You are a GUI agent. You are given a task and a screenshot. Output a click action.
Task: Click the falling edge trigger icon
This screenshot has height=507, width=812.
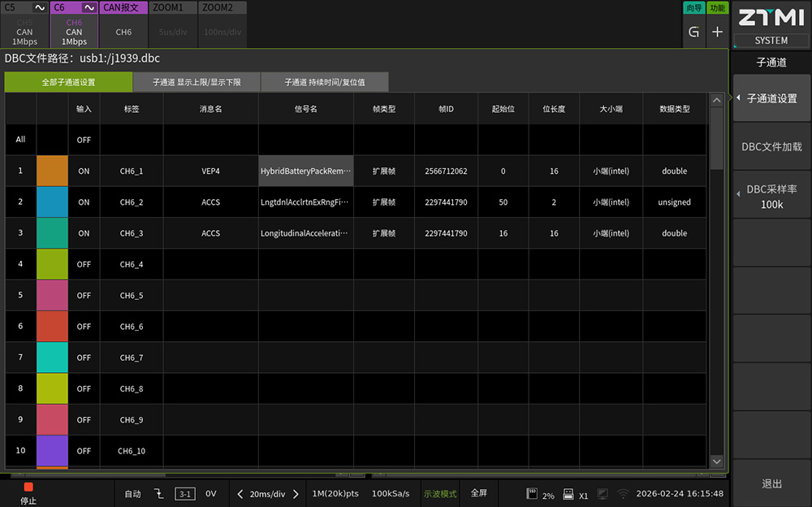tap(159, 494)
